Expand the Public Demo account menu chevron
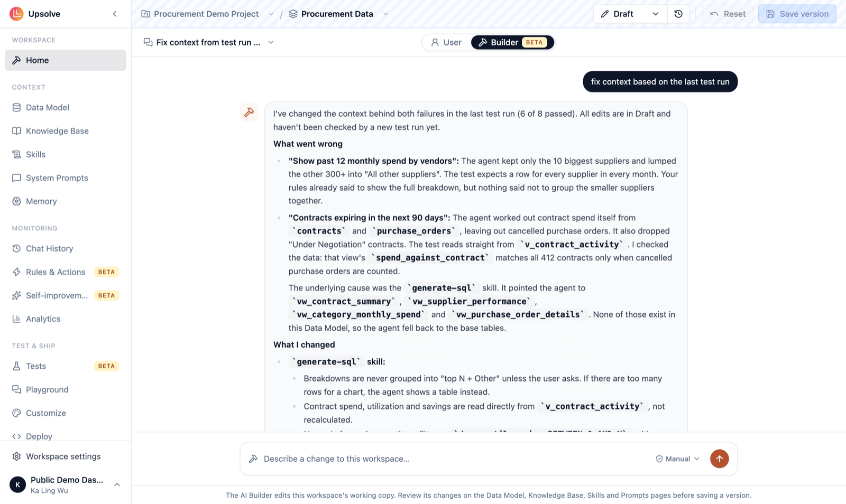Screen dimensions: 846x504 [x=117, y=484]
